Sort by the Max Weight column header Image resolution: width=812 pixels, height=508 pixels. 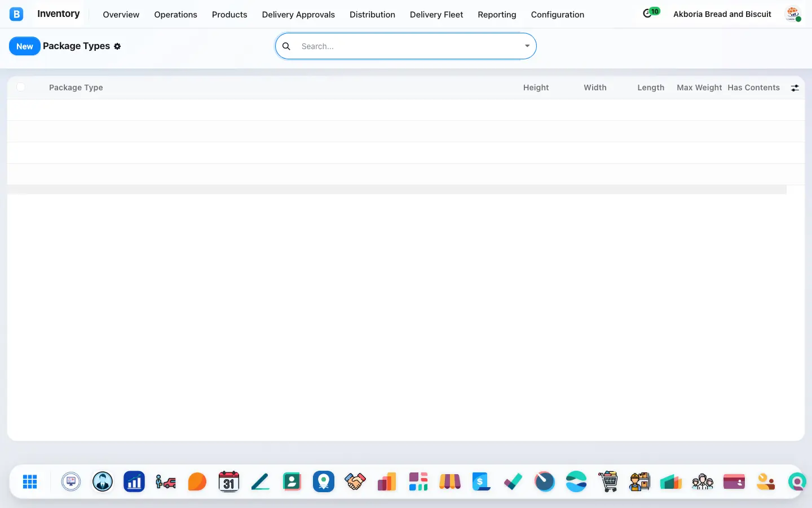(x=699, y=87)
